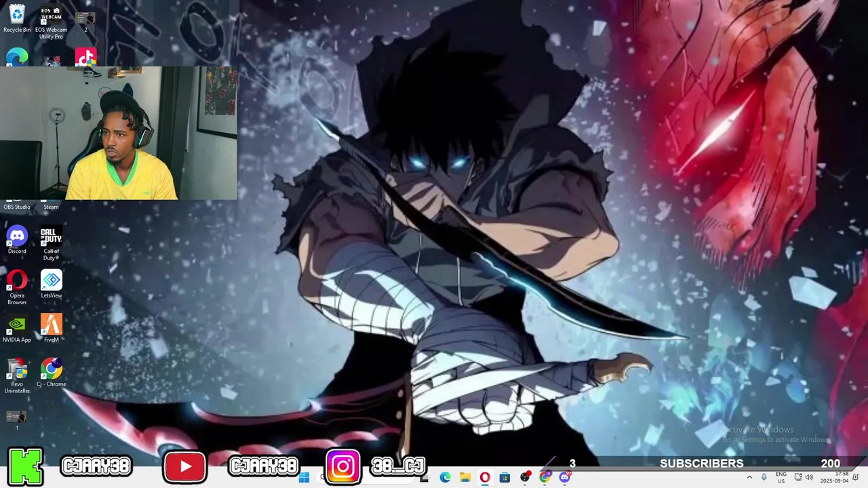Click the OBS Studio icon label
This screenshot has width=868, height=488.
click(x=17, y=207)
